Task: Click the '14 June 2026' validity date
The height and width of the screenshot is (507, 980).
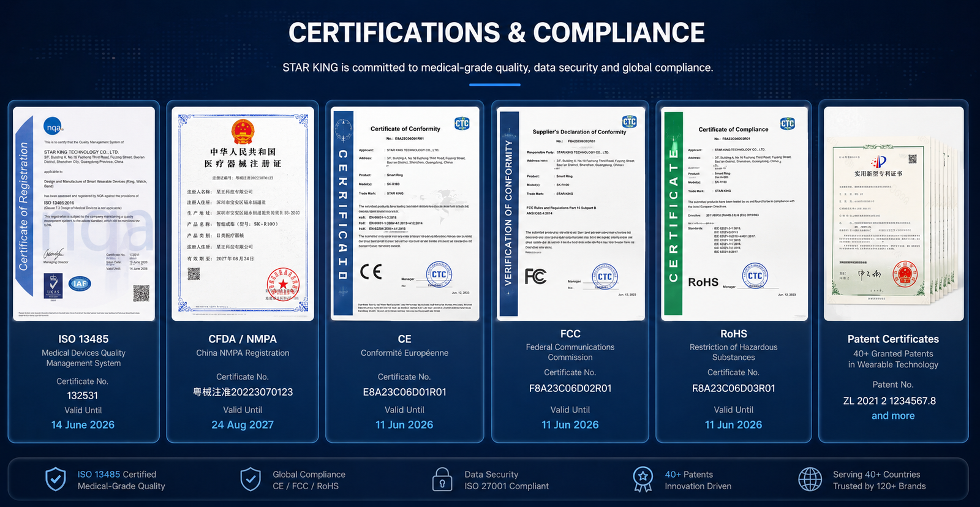Action: [83, 425]
